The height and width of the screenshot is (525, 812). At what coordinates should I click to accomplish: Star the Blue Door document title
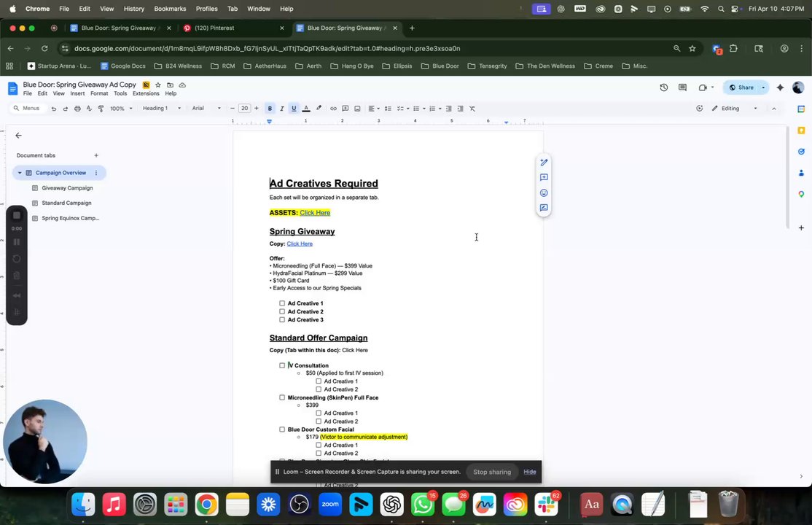[158, 85]
